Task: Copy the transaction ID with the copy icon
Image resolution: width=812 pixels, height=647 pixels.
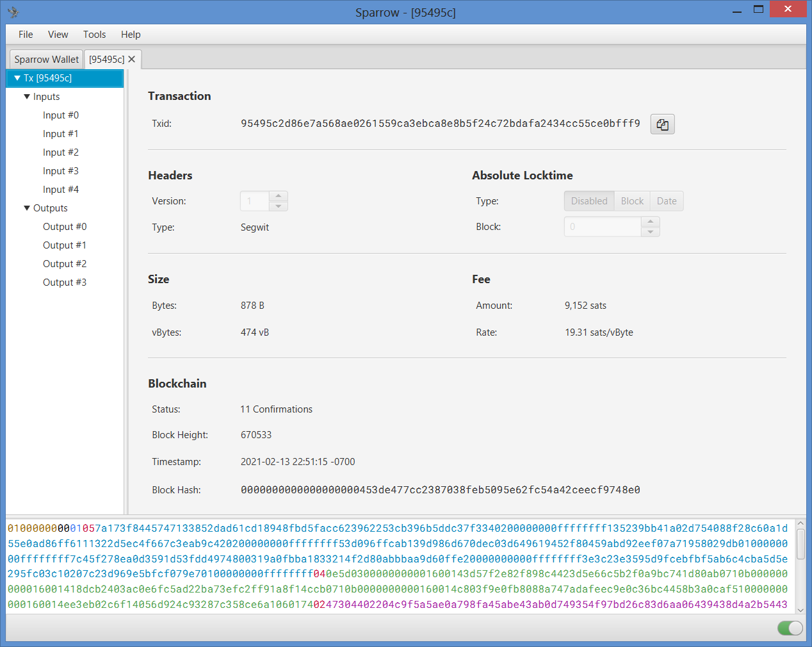Action: (x=662, y=124)
